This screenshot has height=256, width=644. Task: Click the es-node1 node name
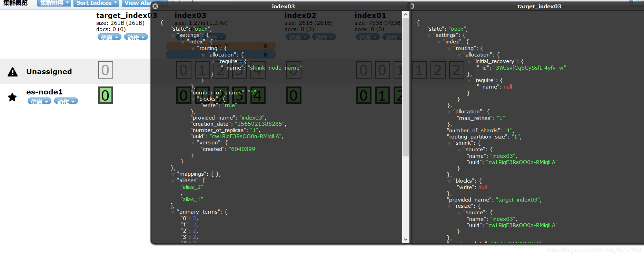click(x=44, y=92)
